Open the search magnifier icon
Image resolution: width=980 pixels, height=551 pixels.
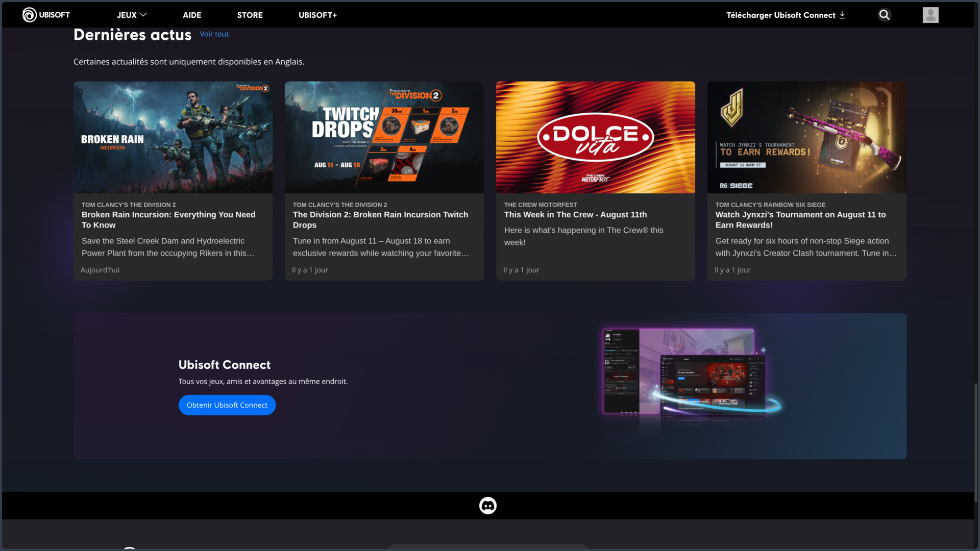pos(885,15)
